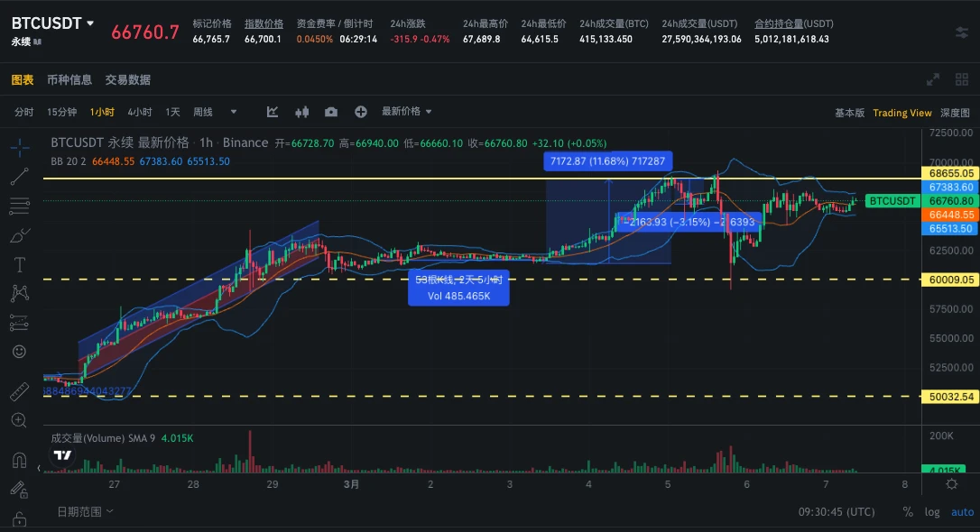
Task: Open candlestick chart style icon
Action: (302, 112)
